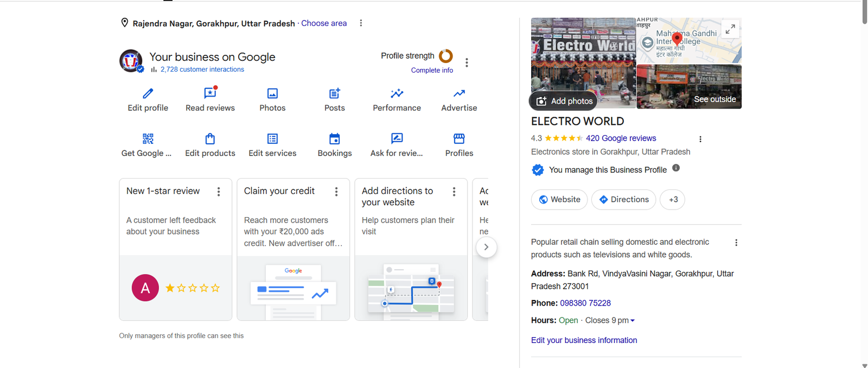Open options on Claim your credit card
This screenshot has height=368, width=868.
tap(336, 192)
